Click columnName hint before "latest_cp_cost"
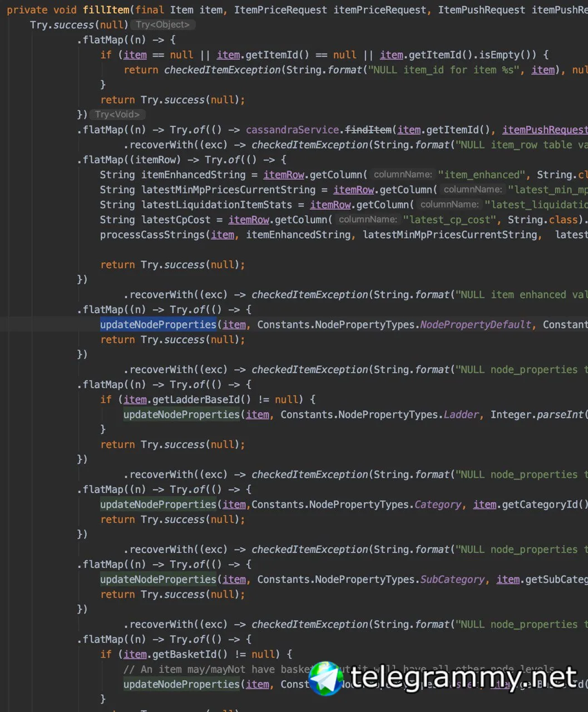588x712 pixels. click(368, 220)
